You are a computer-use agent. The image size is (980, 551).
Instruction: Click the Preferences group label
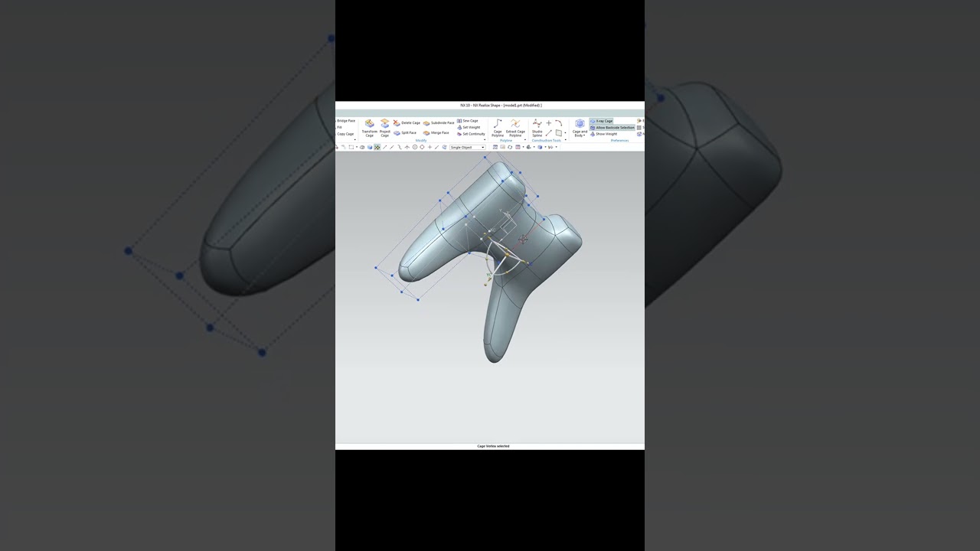pyautogui.click(x=619, y=140)
